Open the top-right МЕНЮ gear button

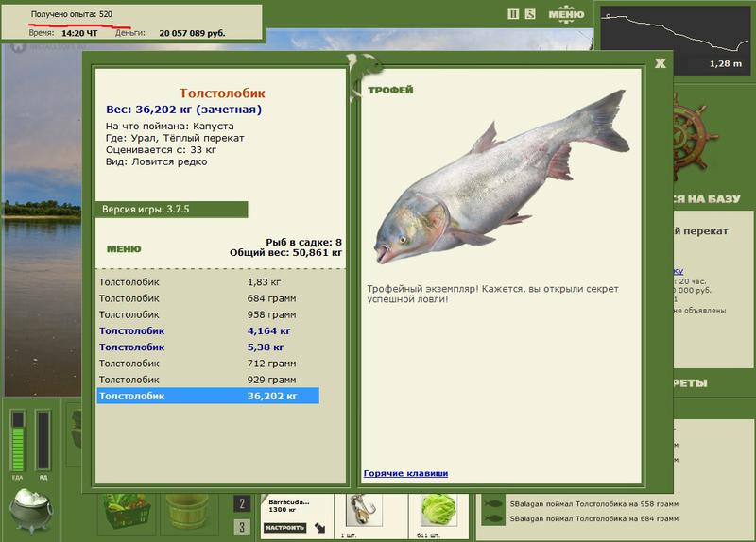pos(566,14)
